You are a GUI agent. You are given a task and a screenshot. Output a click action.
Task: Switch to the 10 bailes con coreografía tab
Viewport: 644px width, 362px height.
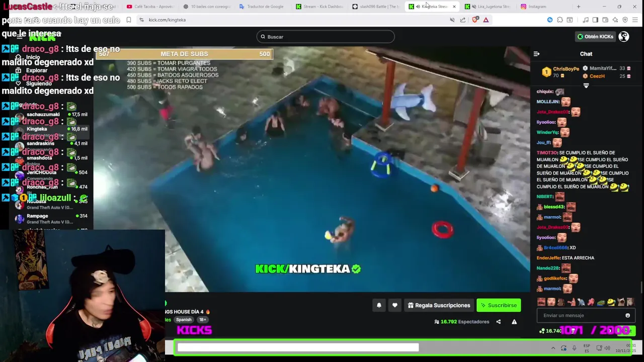pyautogui.click(x=208, y=7)
